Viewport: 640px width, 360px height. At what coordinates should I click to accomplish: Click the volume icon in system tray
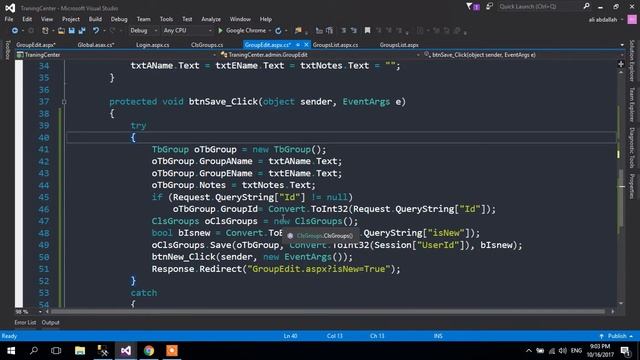coord(563,351)
